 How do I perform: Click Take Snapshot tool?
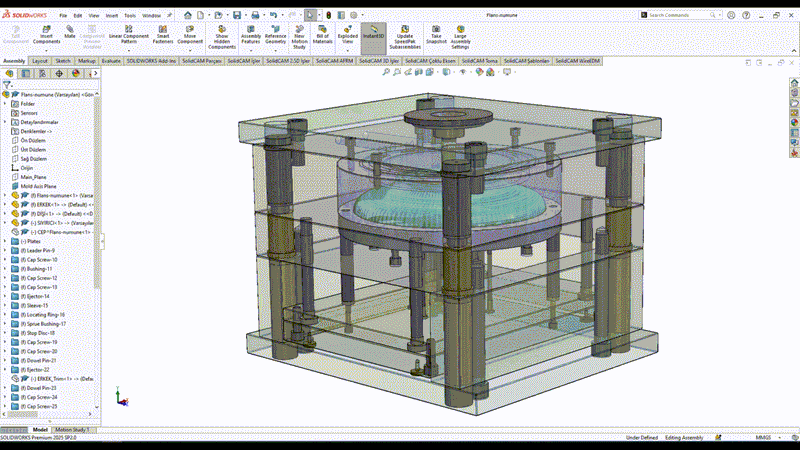(x=436, y=34)
